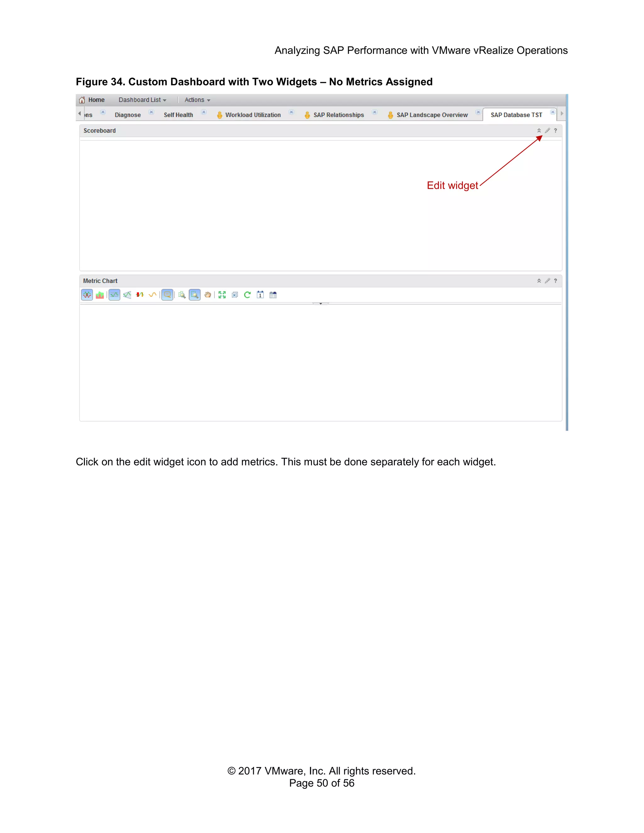Collapse the Scoreboard widget
Image resolution: width=644 pixels, height=833 pixels.
pyautogui.click(x=539, y=130)
